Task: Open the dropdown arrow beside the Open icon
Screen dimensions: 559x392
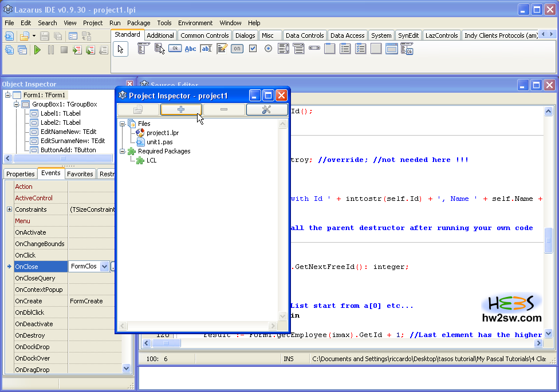Action: click(34, 36)
